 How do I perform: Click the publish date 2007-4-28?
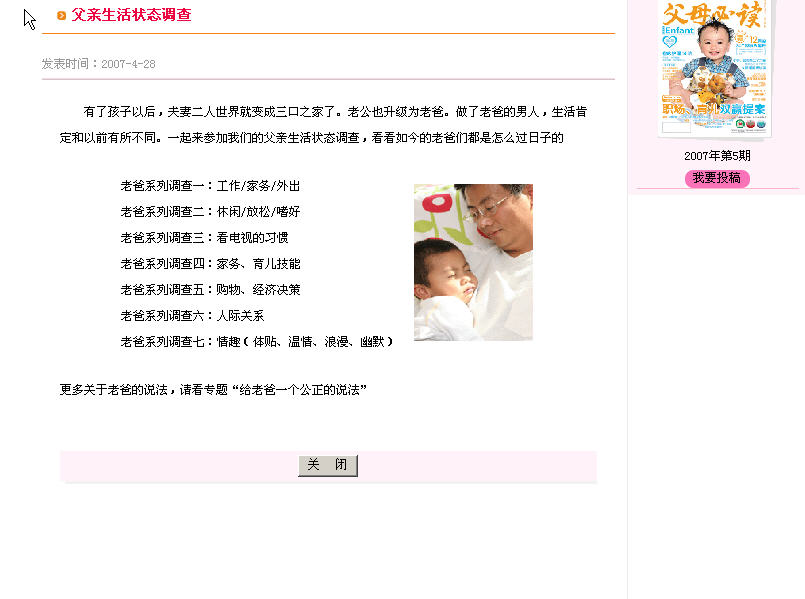(128, 64)
